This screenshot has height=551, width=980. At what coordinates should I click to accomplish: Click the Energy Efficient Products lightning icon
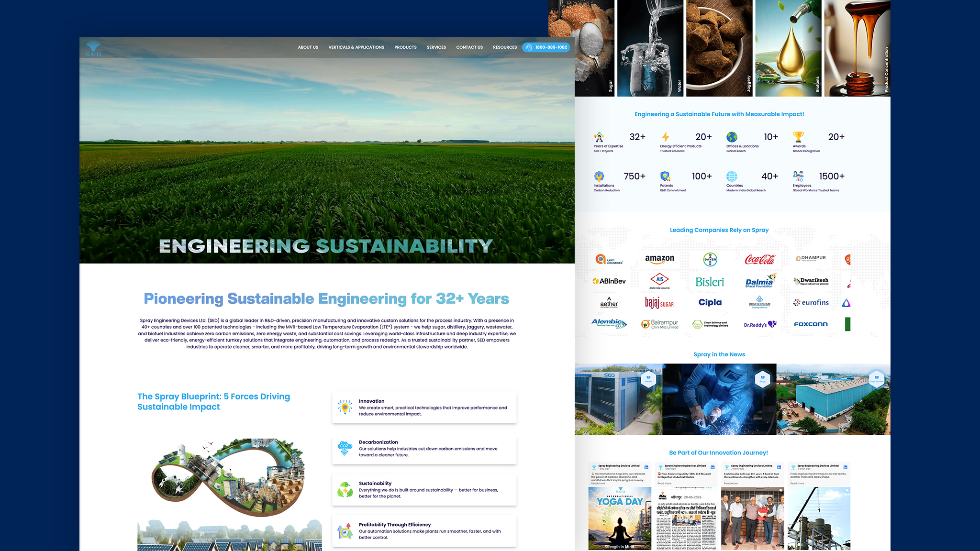pyautogui.click(x=666, y=137)
